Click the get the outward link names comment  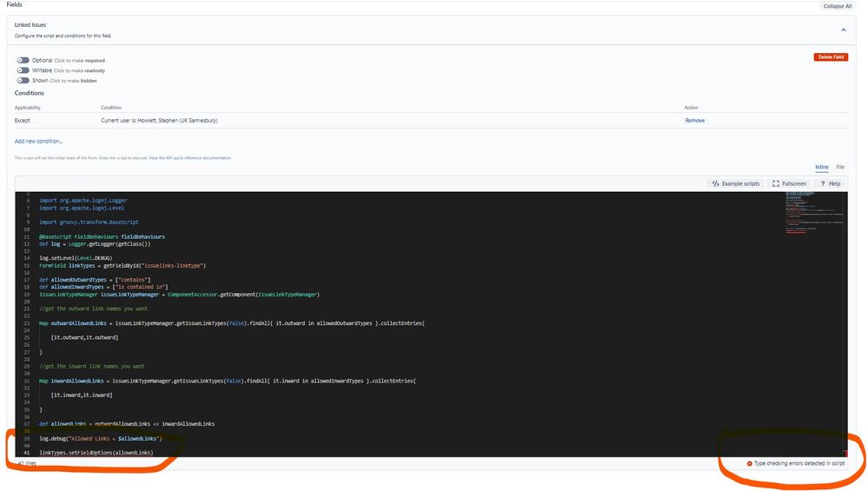[x=94, y=309]
